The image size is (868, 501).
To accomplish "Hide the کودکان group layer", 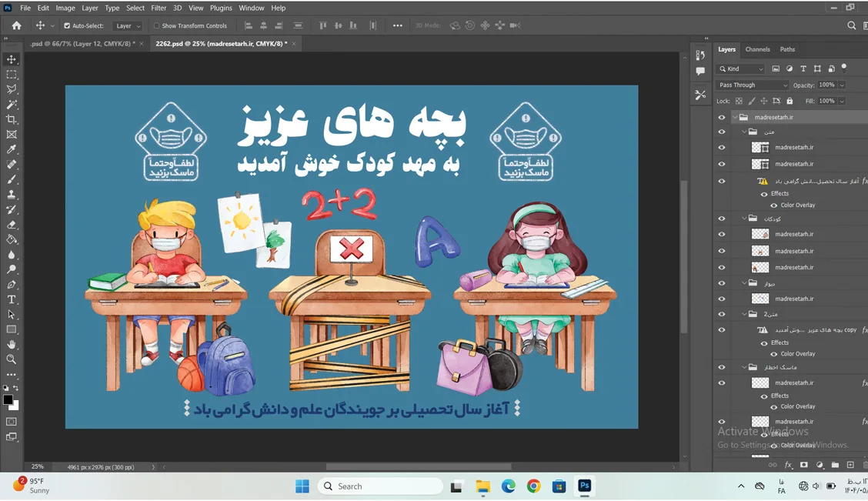I will pos(721,219).
